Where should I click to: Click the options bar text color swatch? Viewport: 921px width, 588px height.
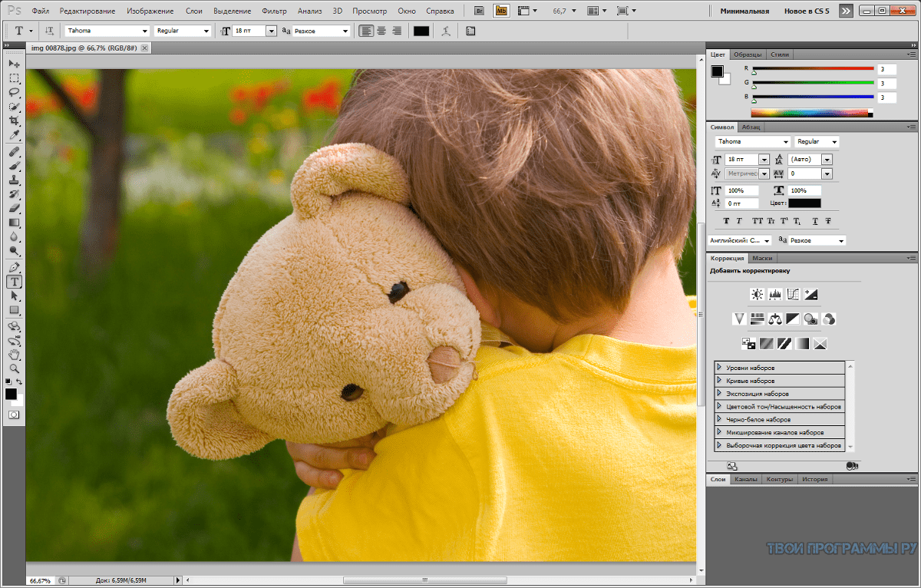(x=421, y=31)
